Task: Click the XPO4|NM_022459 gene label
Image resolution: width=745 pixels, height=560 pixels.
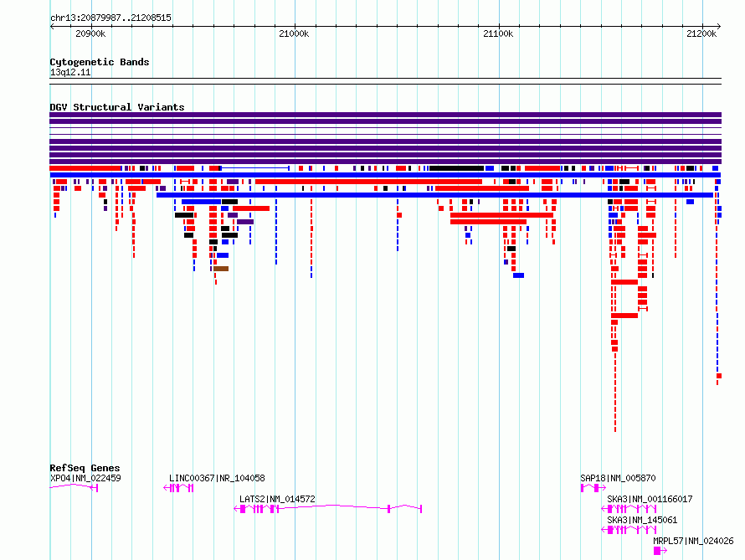Action: pos(85,478)
